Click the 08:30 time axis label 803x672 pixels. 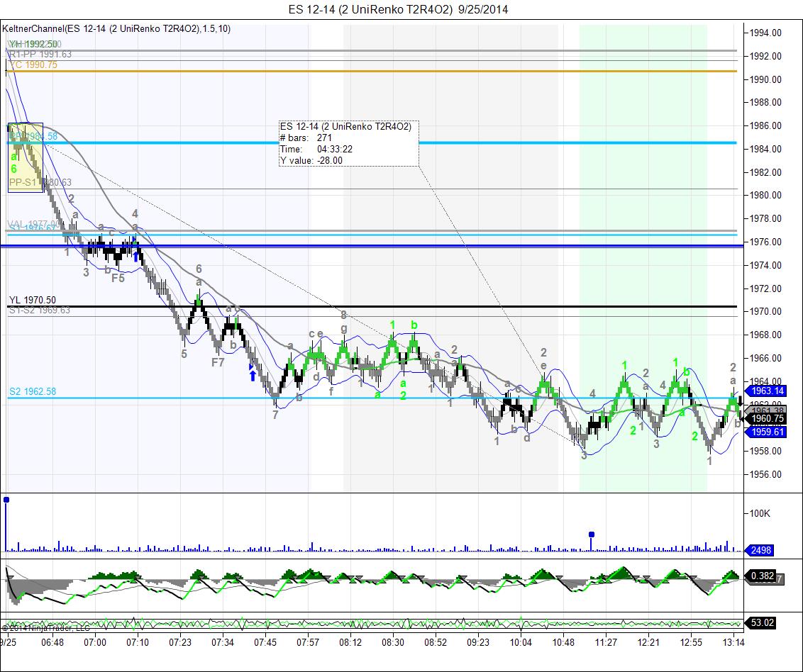[x=393, y=642]
